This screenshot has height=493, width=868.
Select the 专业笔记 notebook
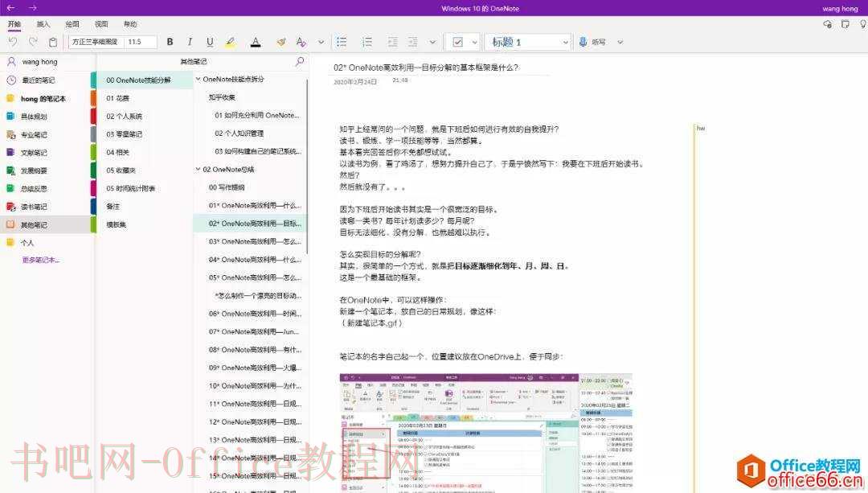[45, 134]
